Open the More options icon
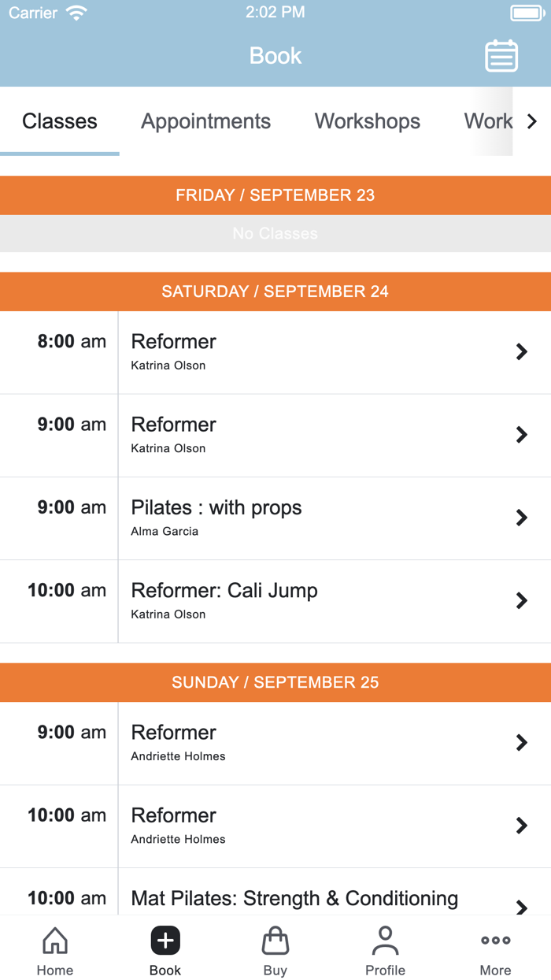Viewport: 551px width, 980px height. [x=496, y=940]
